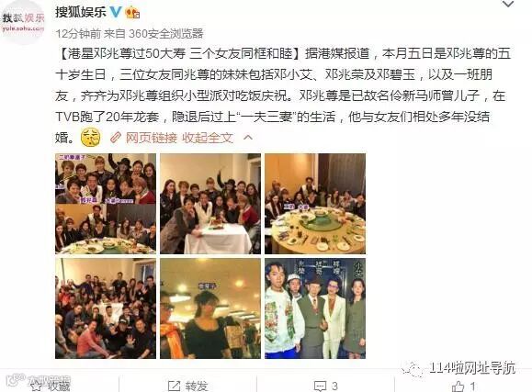Image resolution: width=532 pixels, height=392 pixels.
Task: Open the large group wave photo
Action: coord(106,308)
